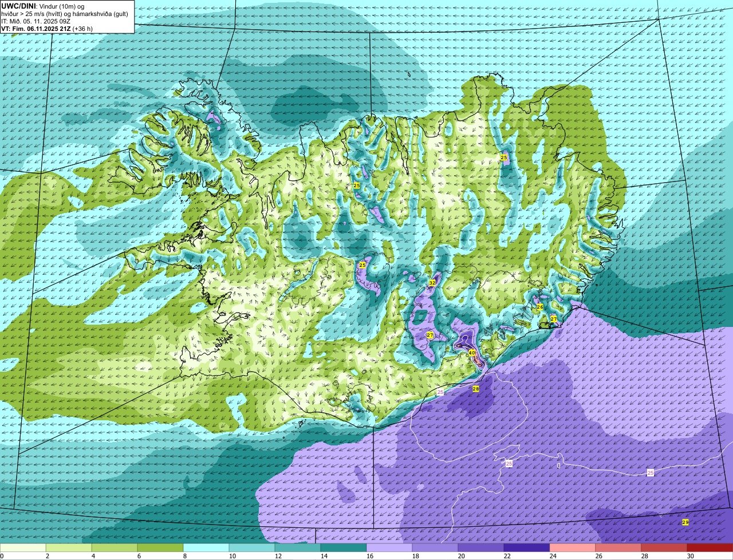Pick the light green 4–6 m/s legend swatch
This screenshot has width=733, height=560.
click(x=115, y=547)
